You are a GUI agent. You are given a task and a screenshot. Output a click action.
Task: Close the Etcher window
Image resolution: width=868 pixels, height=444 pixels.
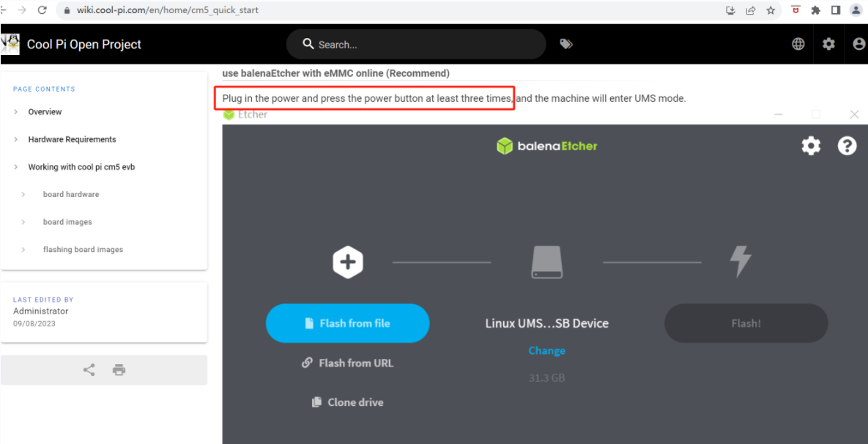pos(854,114)
